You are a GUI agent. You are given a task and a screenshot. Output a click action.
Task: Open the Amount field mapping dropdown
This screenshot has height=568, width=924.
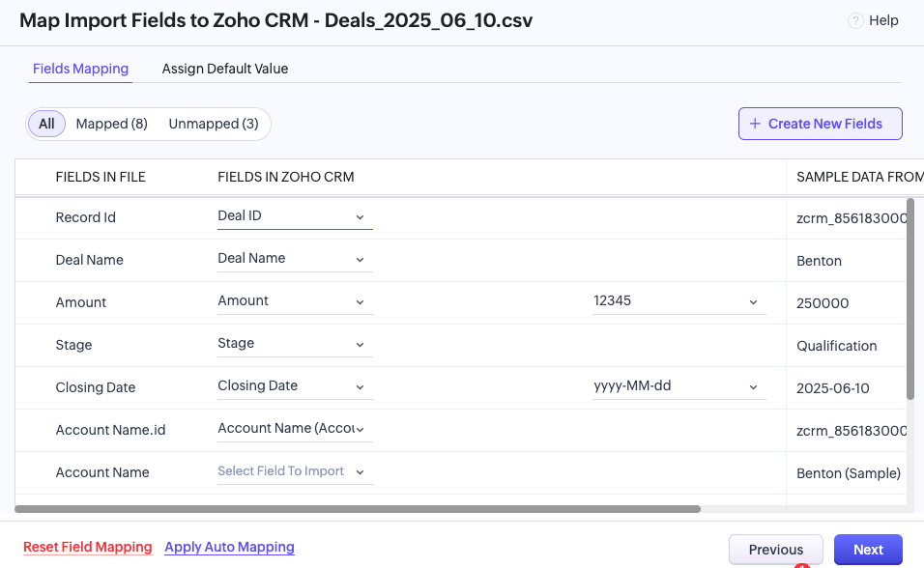coord(295,301)
